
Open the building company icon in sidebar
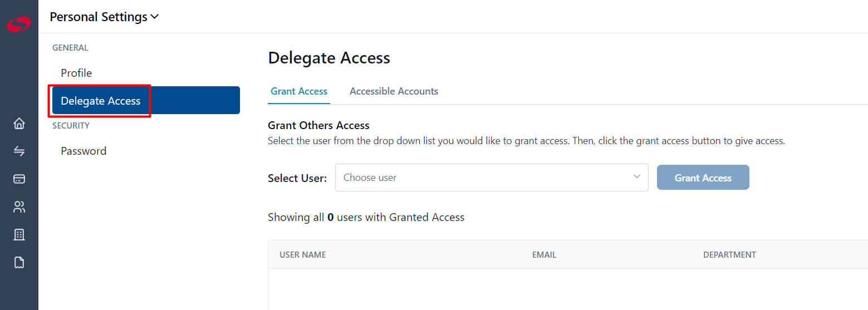[19, 235]
